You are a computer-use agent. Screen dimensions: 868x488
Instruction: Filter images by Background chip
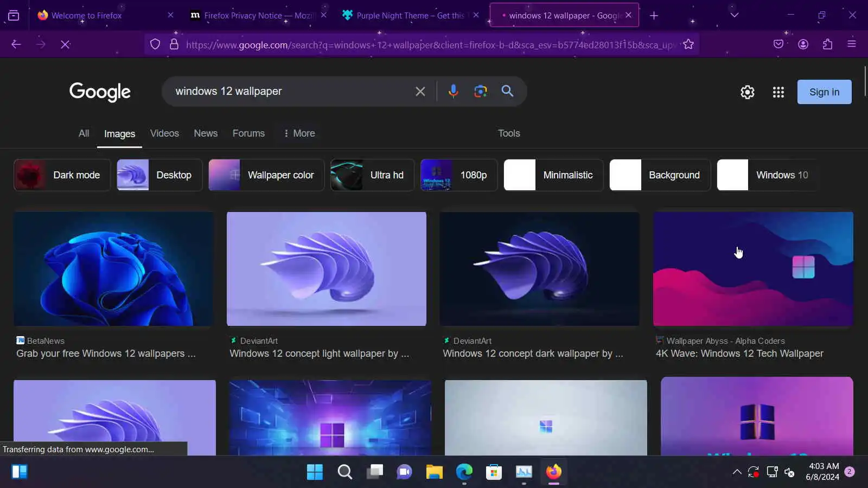(x=660, y=175)
